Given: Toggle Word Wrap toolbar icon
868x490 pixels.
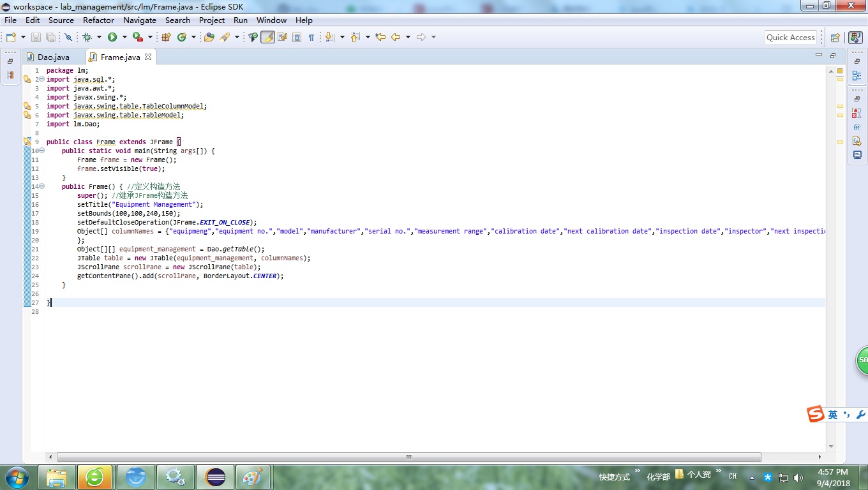Looking at the screenshot, I should tap(282, 37).
